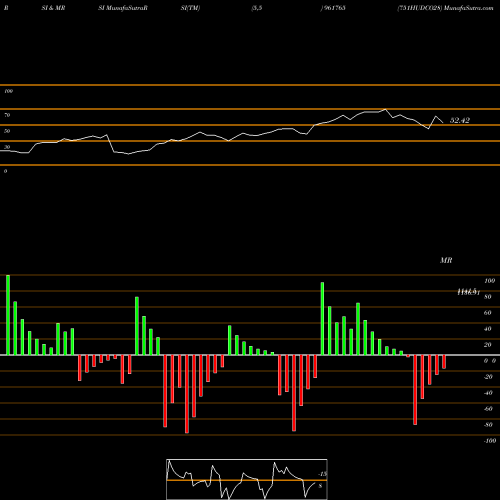Click the -60 label on MR axis
This screenshot has width=500, height=500.
(488, 409)
